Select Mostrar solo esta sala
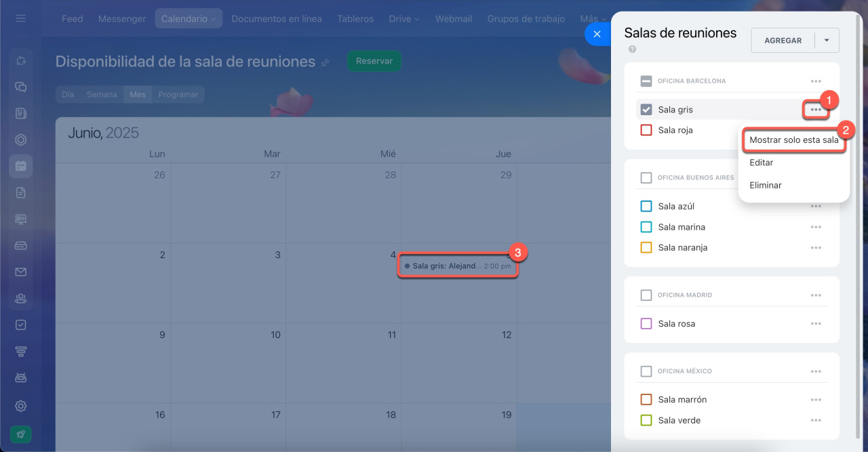Viewport: 868px width, 452px height. [x=793, y=140]
